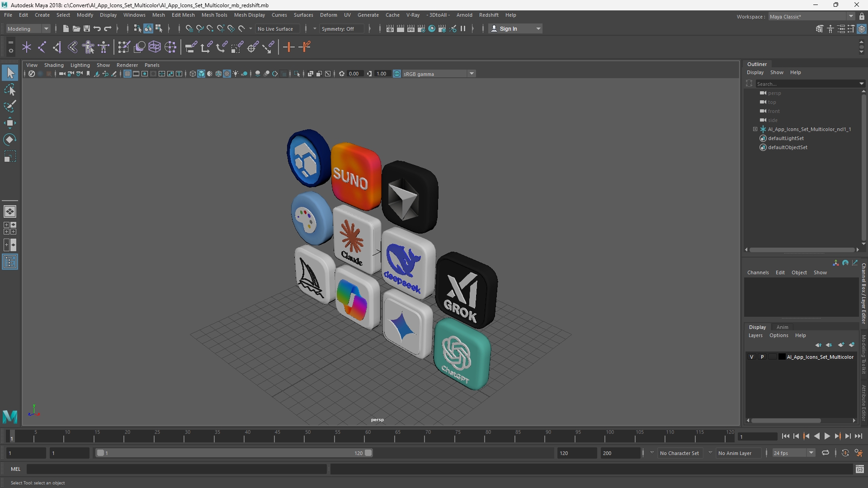This screenshot has height=488, width=868.
Task: Toggle the Sign In account button
Action: [x=515, y=28]
